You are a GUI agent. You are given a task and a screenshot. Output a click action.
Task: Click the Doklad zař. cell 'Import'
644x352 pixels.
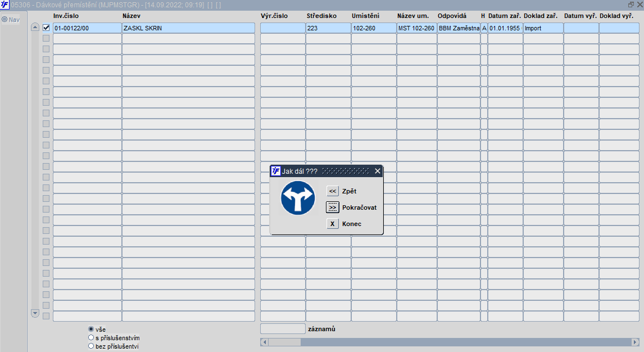[543, 28]
